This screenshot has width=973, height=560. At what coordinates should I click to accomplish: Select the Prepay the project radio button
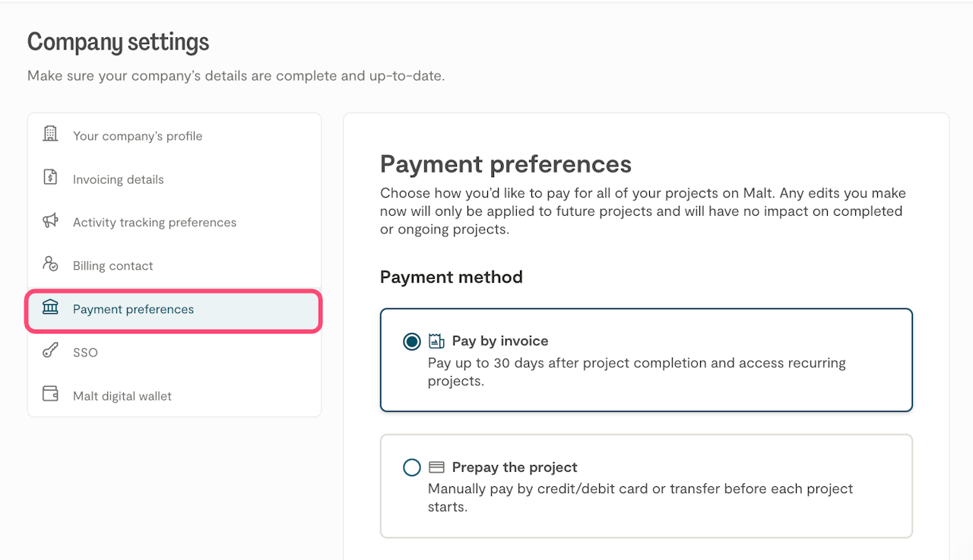pyautogui.click(x=412, y=467)
